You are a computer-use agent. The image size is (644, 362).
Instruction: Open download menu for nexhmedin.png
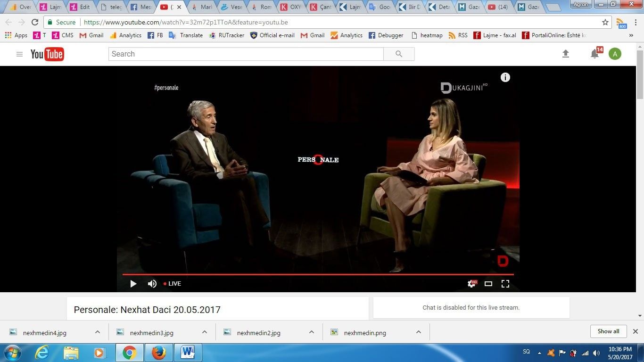pyautogui.click(x=419, y=332)
